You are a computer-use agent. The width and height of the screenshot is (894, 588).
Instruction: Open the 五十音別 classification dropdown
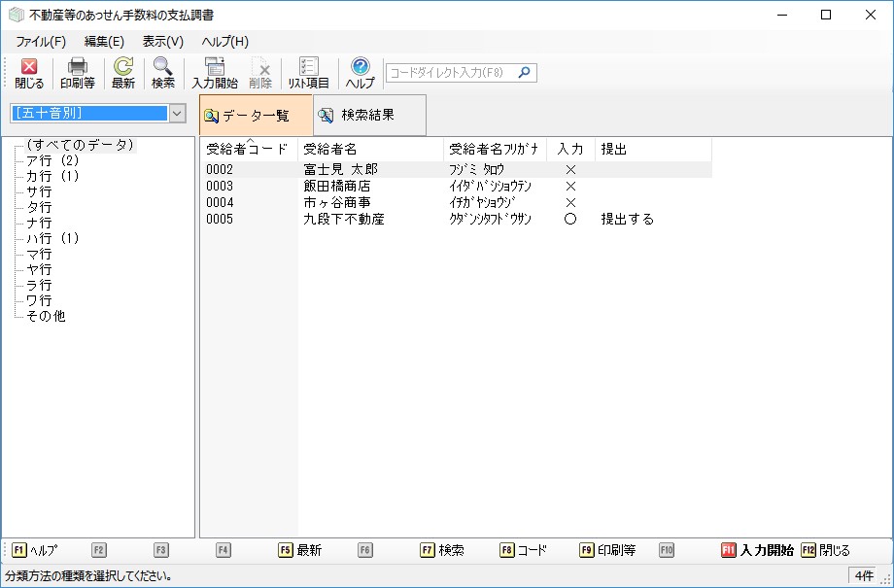[177, 114]
